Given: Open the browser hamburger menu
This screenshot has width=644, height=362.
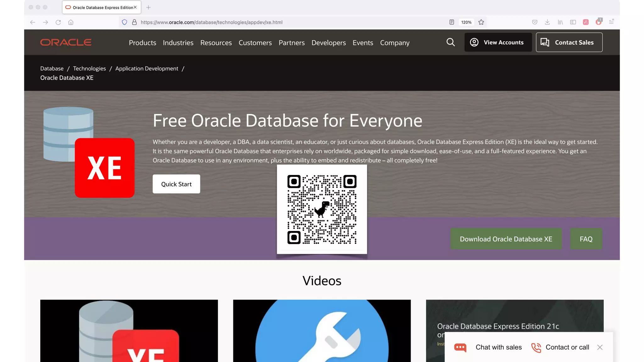Looking at the screenshot, I should (x=611, y=22).
